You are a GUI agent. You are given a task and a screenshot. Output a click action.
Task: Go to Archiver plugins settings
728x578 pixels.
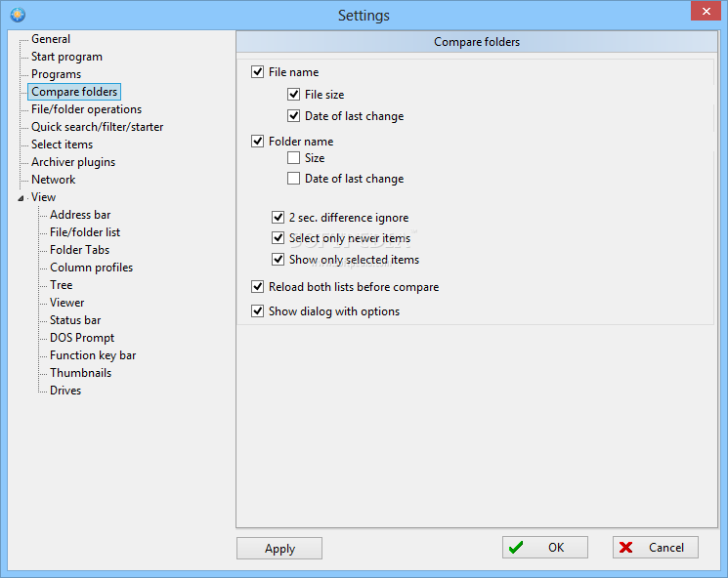click(x=73, y=162)
